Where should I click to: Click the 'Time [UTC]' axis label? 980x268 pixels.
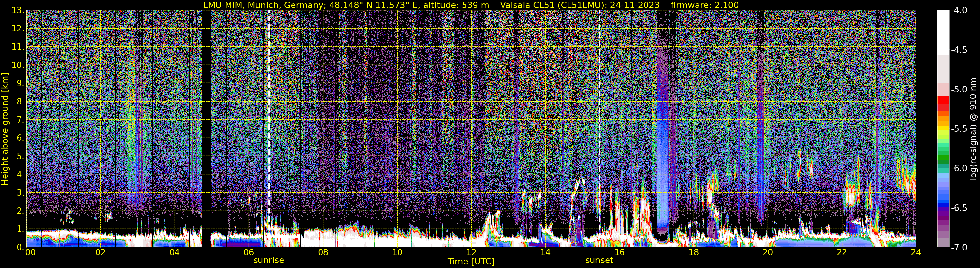[471, 262]
